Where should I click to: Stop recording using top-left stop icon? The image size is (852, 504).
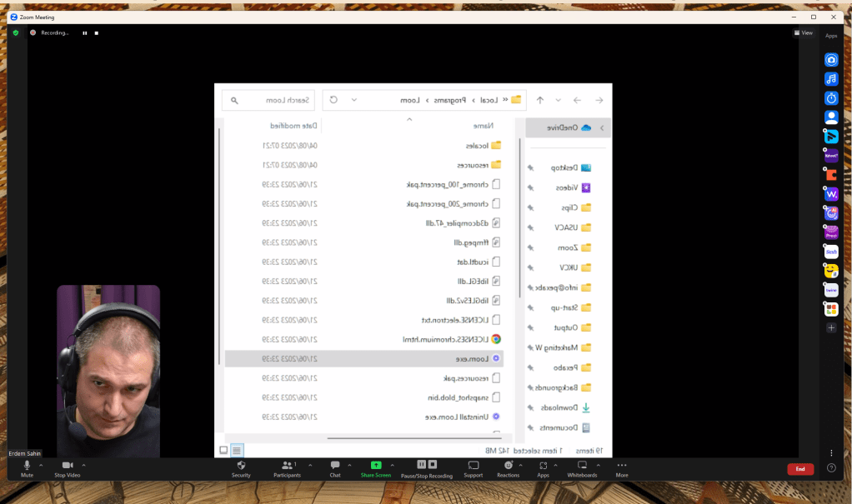[x=97, y=33]
